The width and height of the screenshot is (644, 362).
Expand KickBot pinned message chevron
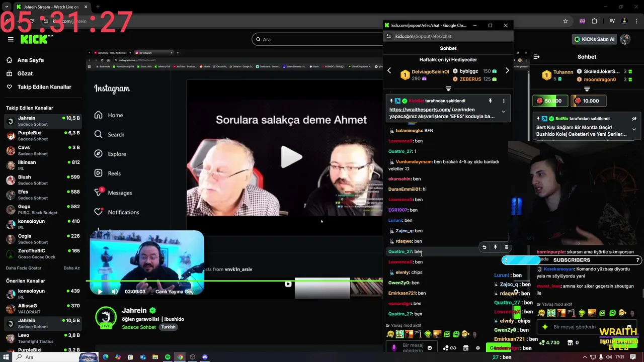504,112
